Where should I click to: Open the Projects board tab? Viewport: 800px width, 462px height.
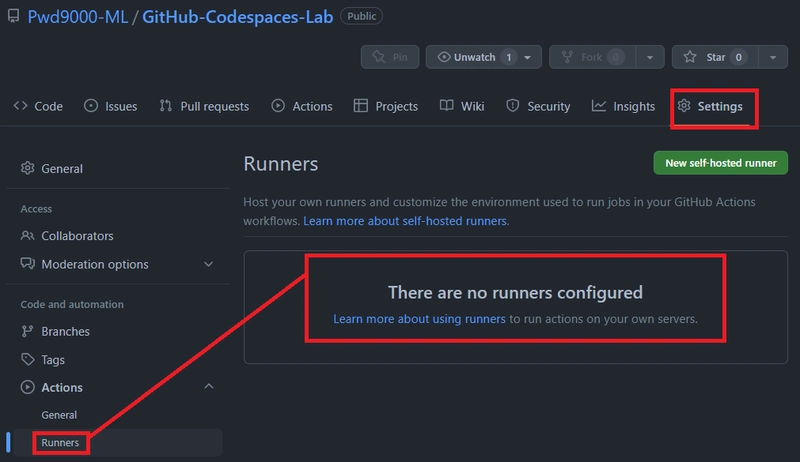(386, 106)
